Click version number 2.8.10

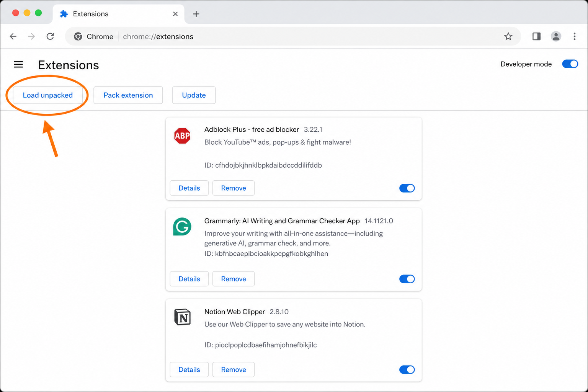[x=279, y=312]
